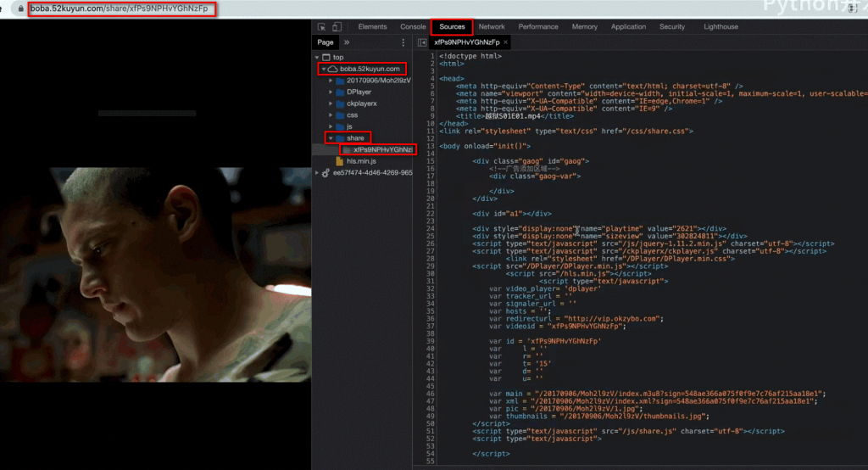Viewport: 868px width, 470px height.
Task: Open the Application tab
Action: click(628, 26)
